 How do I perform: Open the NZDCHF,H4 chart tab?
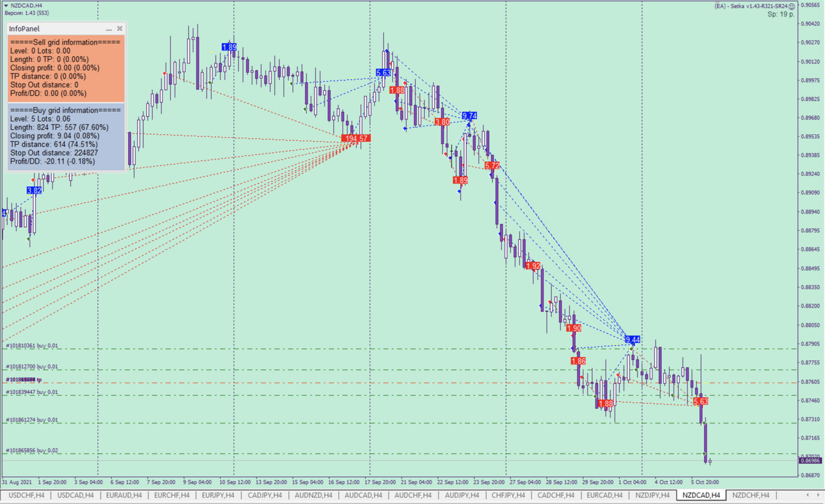751,495
